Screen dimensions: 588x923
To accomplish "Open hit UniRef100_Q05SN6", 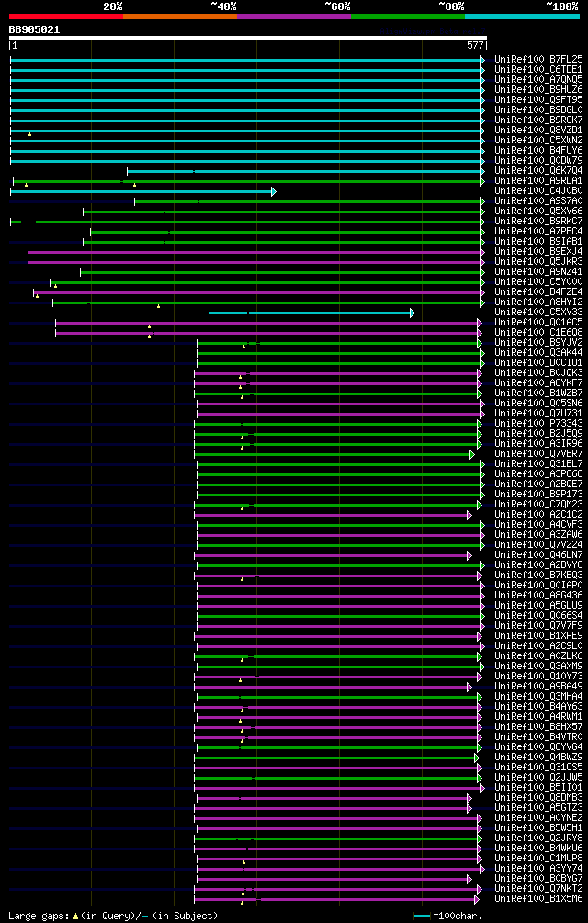I will click(538, 404).
